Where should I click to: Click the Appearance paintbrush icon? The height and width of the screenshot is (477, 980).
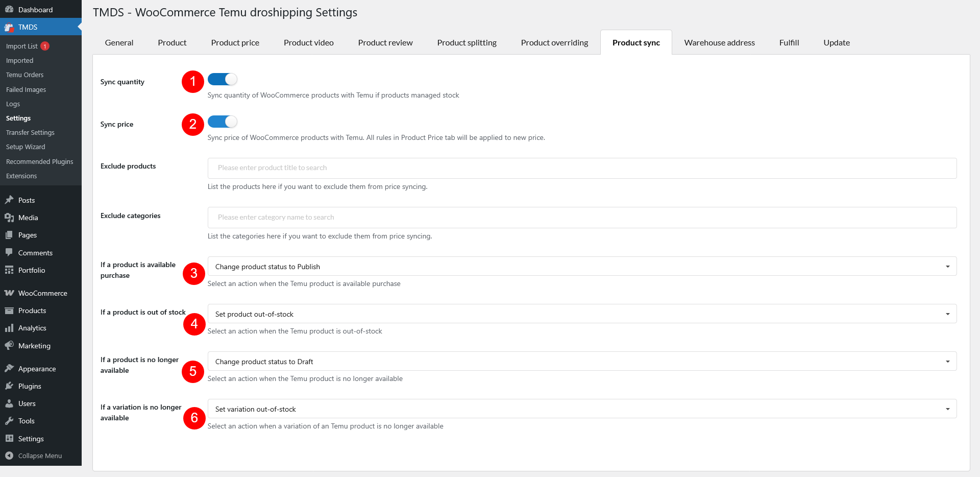(x=9, y=368)
